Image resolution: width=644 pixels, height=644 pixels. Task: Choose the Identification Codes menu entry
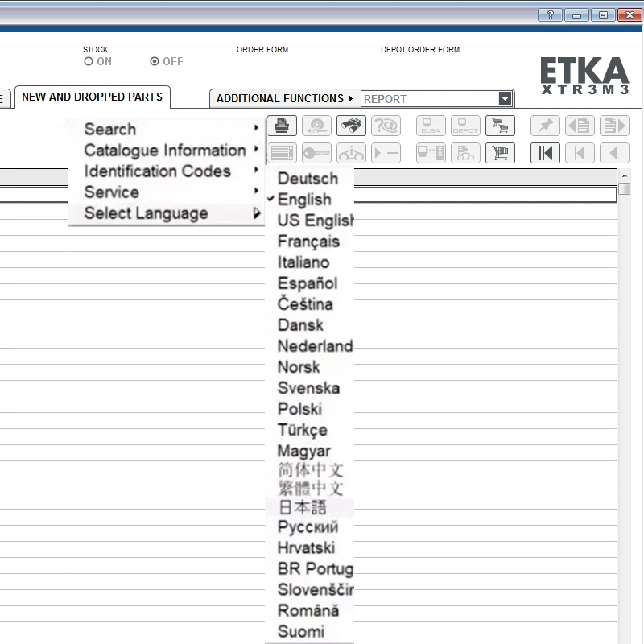click(x=159, y=171)
